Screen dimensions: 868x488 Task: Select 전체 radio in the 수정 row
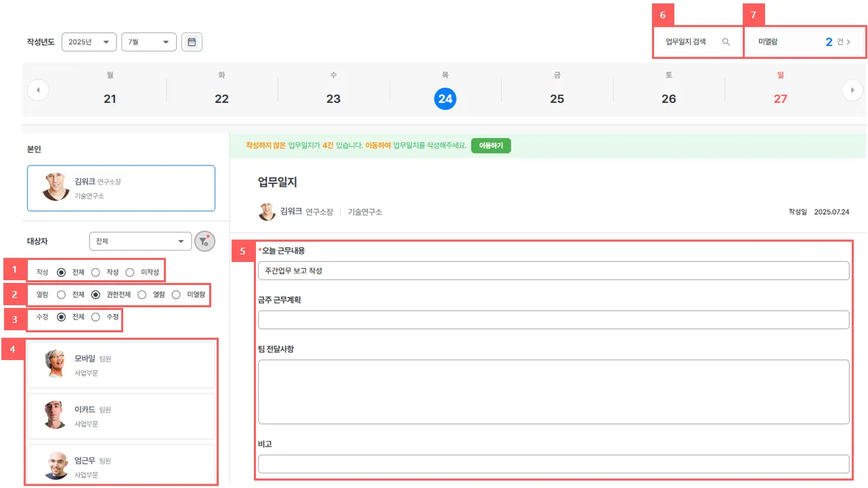(62, 317)
